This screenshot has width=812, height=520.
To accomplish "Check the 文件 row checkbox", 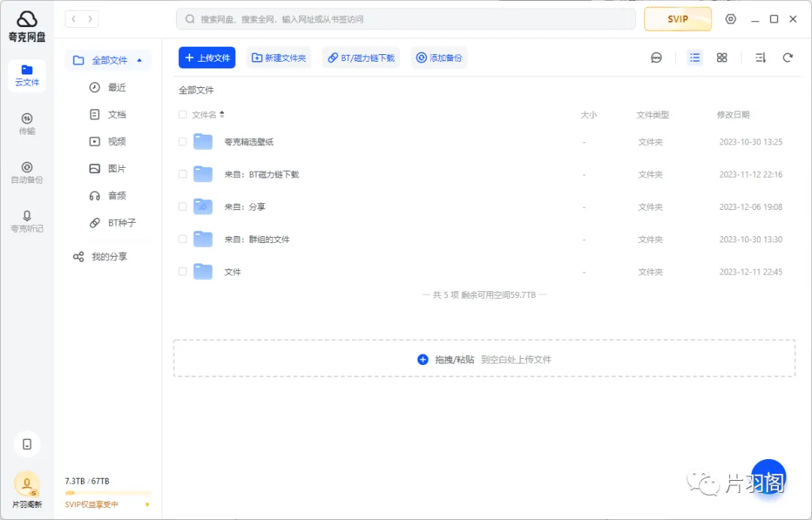I will pos(182,272).
